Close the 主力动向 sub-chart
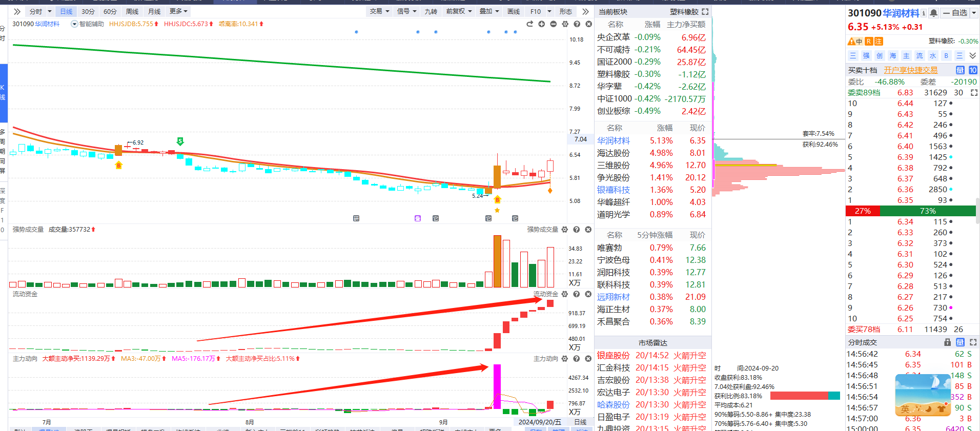 pos(588,359)
